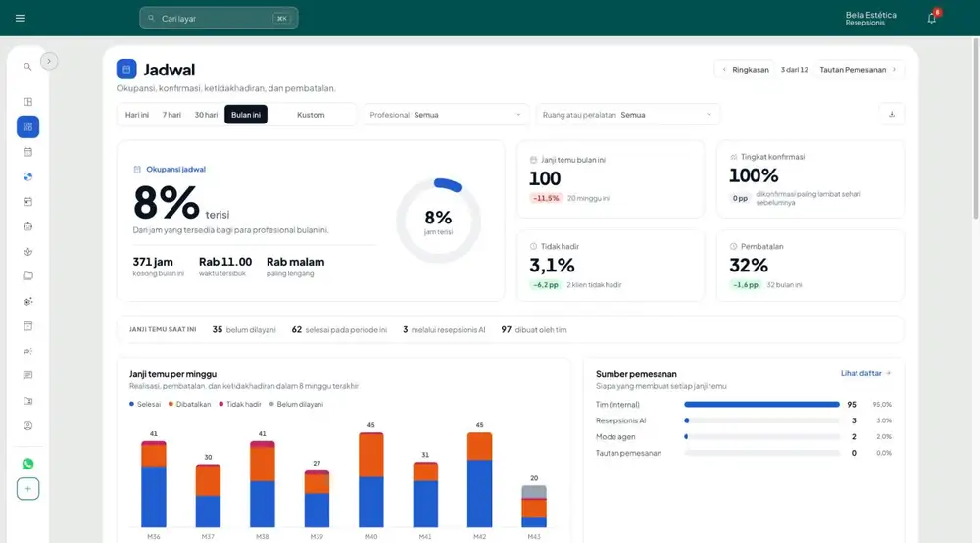Open the archive box sidebar icon
The width and height of the screenshot is (980, 543).
click(x=27, y=326)
